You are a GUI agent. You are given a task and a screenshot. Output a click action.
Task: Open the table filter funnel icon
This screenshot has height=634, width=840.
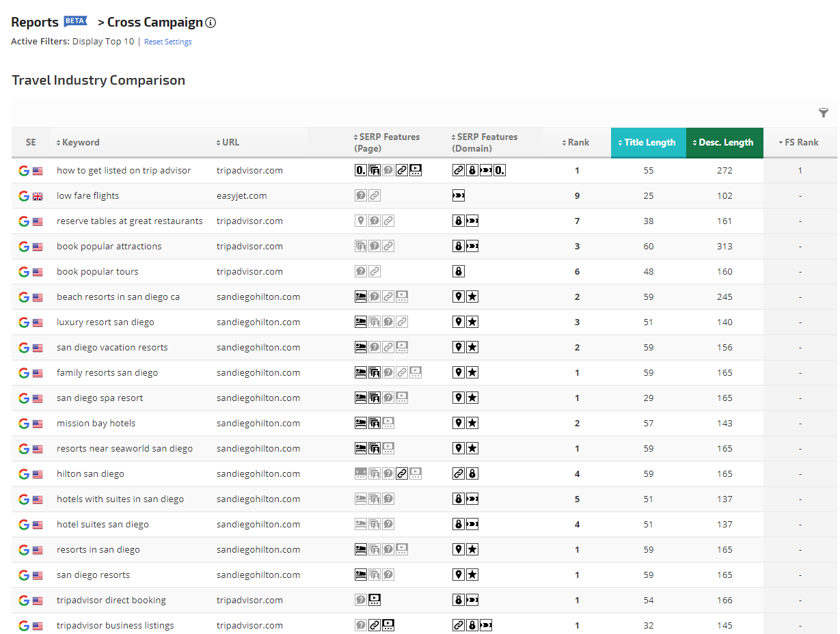(x=823, y=113)
